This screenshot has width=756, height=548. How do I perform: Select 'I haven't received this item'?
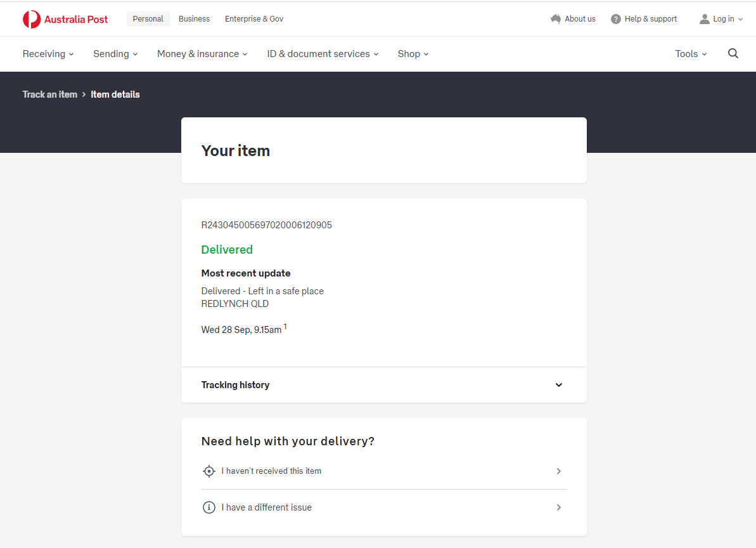click(271, 471)
